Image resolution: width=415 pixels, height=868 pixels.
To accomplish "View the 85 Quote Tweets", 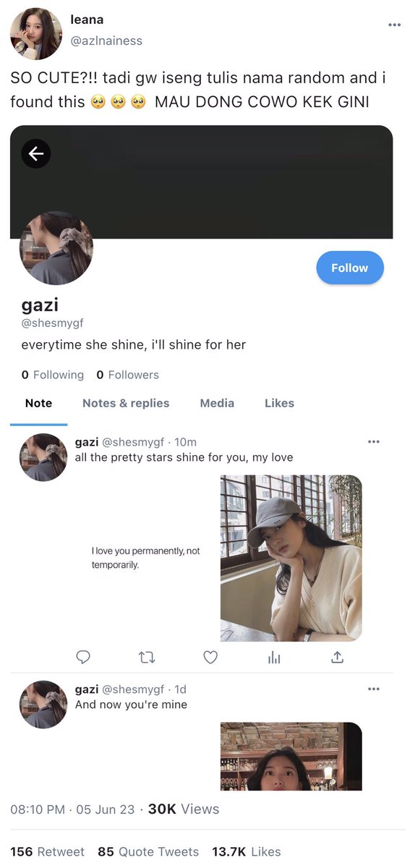I will coord(148,852).
